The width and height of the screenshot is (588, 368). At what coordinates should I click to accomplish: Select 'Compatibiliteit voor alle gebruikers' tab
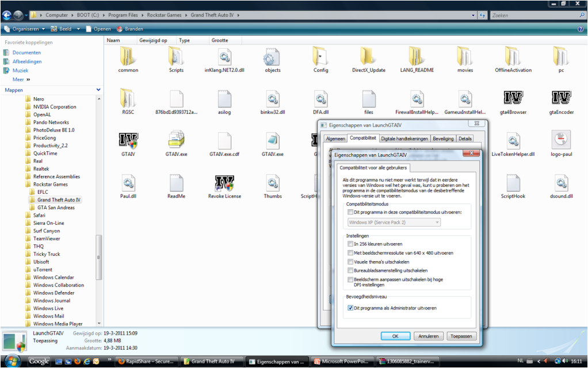tap(373, 168)
